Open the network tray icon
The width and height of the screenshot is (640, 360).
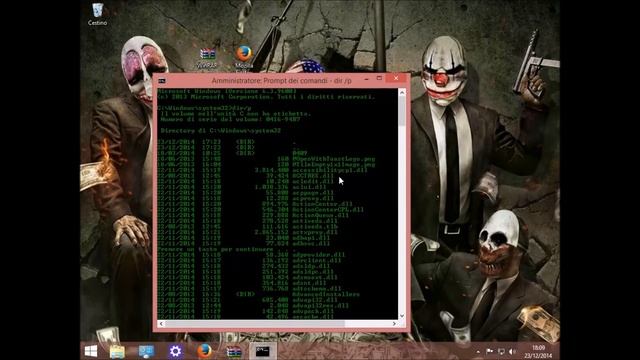[501, 351]
